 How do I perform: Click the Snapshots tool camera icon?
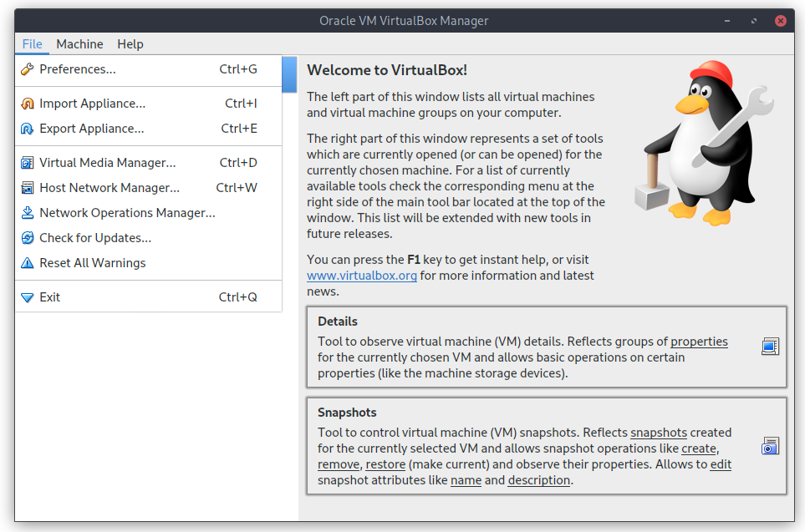tap(770, 446)
